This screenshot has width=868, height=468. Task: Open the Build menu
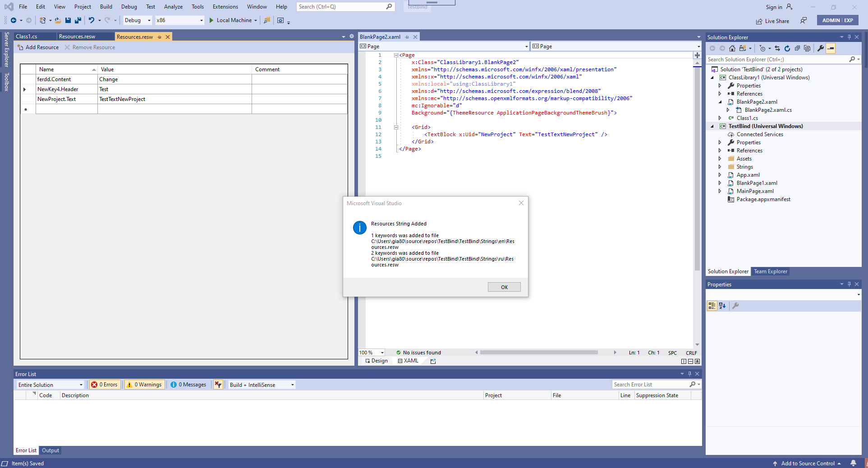point(106,7)
